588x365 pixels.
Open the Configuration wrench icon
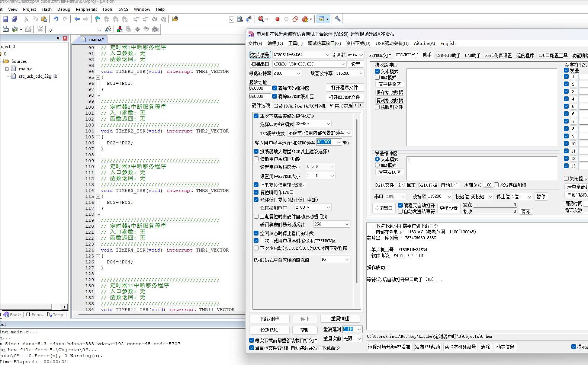pyautogui.click(x=338, y=19)
